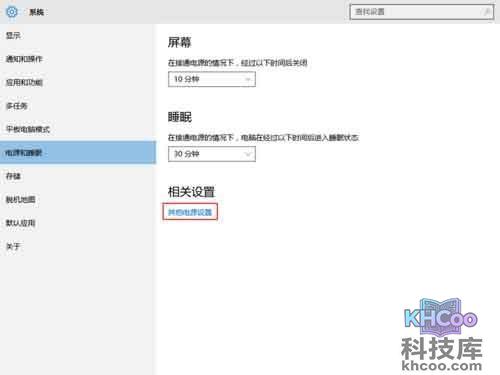Focus the 查找设置 search field

(x=422, y=12)
